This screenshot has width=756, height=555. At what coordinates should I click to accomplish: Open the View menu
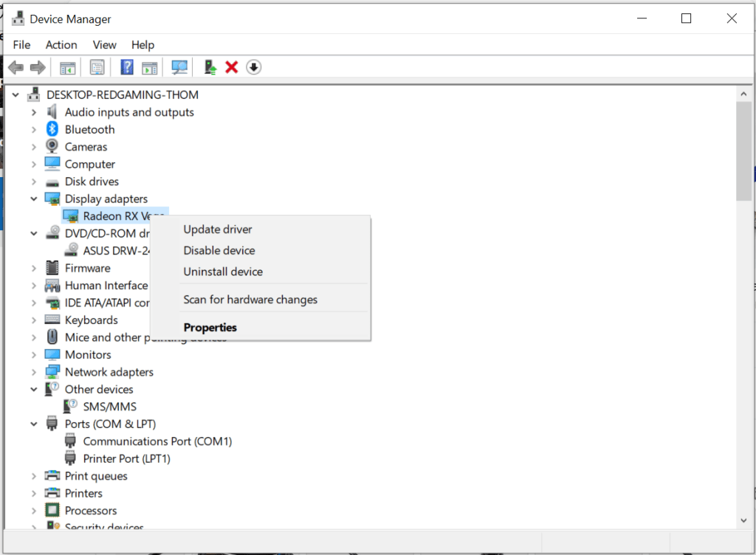tap(104, 45)
